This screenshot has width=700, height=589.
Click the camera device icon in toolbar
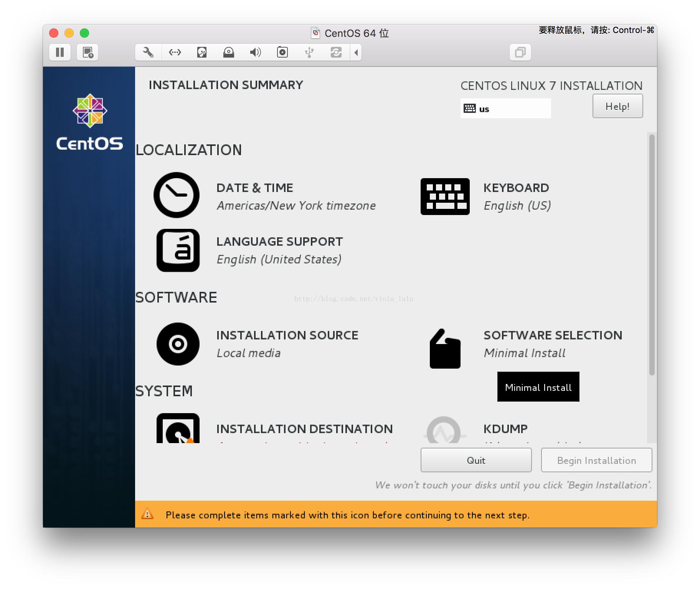click(282, 52)
